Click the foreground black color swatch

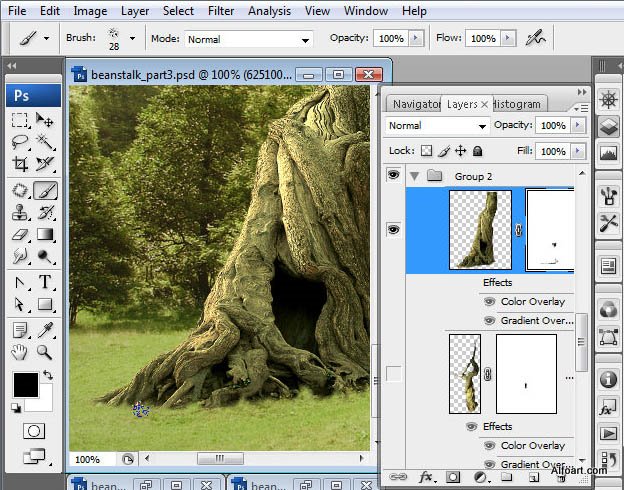pyautogui.click(x=26, y=385)
